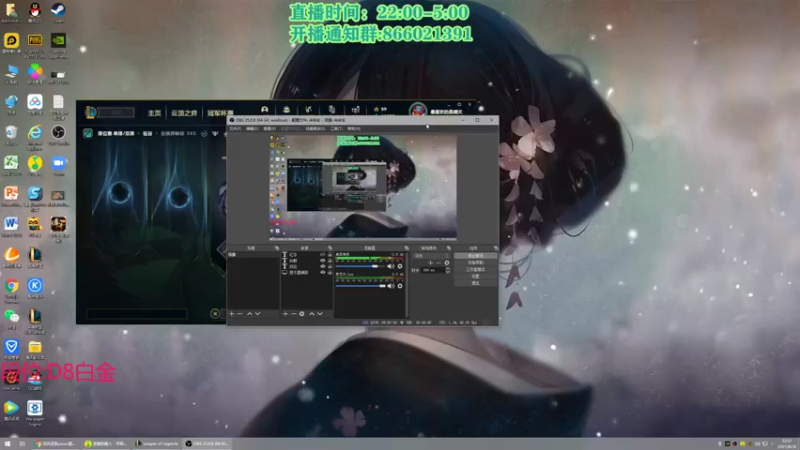
Task: Toggle lock on the display capture source
Action: (330, 272)
